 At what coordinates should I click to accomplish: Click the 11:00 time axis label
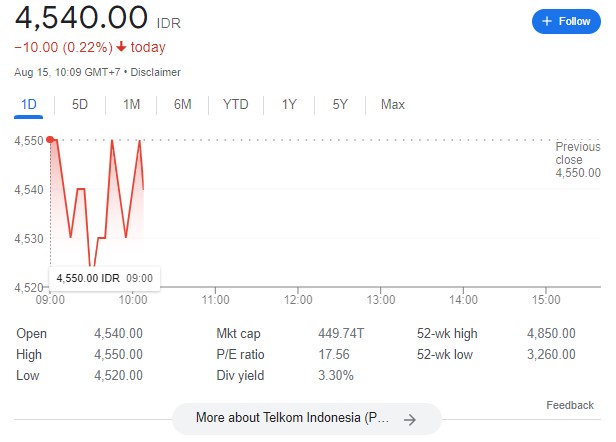pyautogui.click(x=216, y=299)
